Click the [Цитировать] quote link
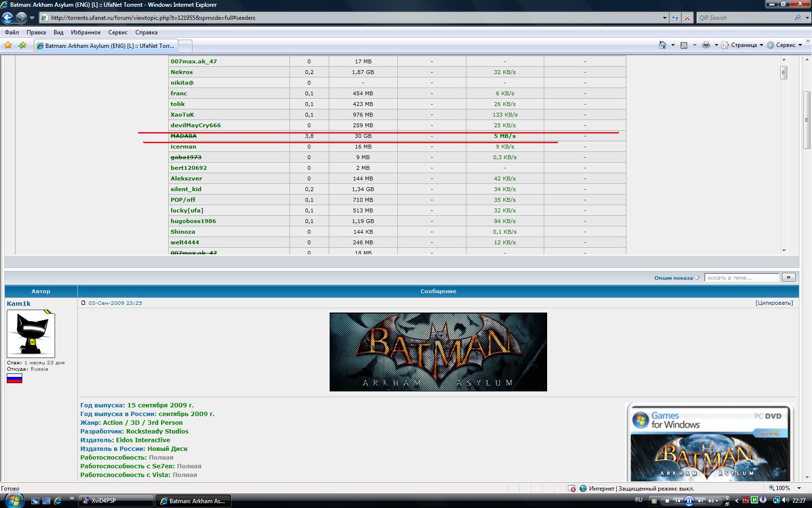This screenshot has height=508, width=812. [774, 303]
